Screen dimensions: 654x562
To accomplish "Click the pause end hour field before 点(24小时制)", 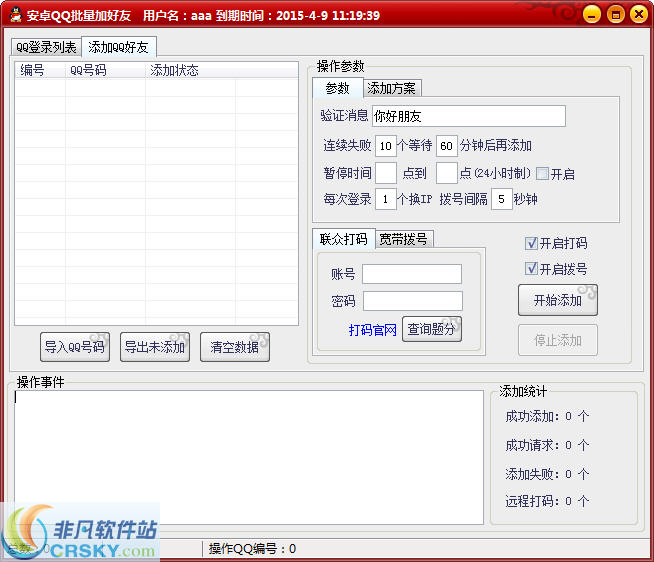I will click(x=447, y=173).
